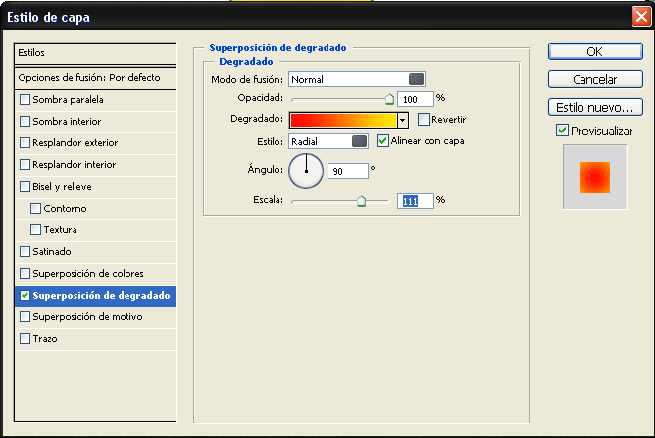
Task: Enable Superposición de colores checkbox
Action: (25, 273)
